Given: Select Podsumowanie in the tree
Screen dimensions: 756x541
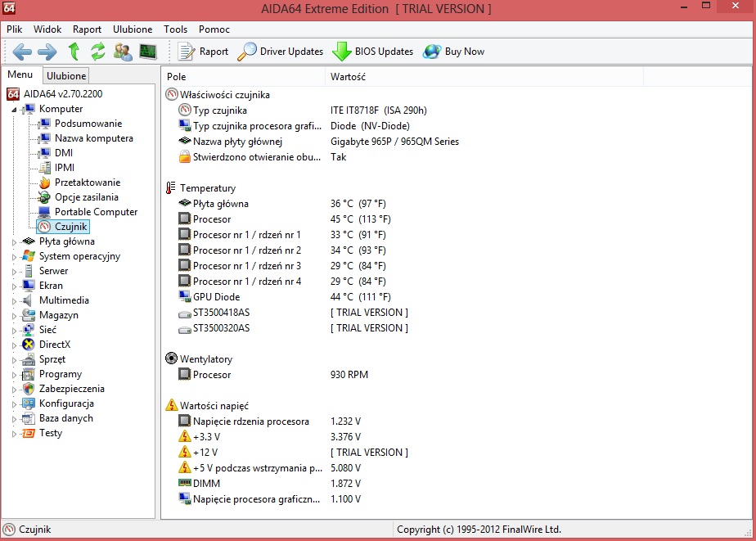Looking at the screenshot, I should [x=88, y=124].
